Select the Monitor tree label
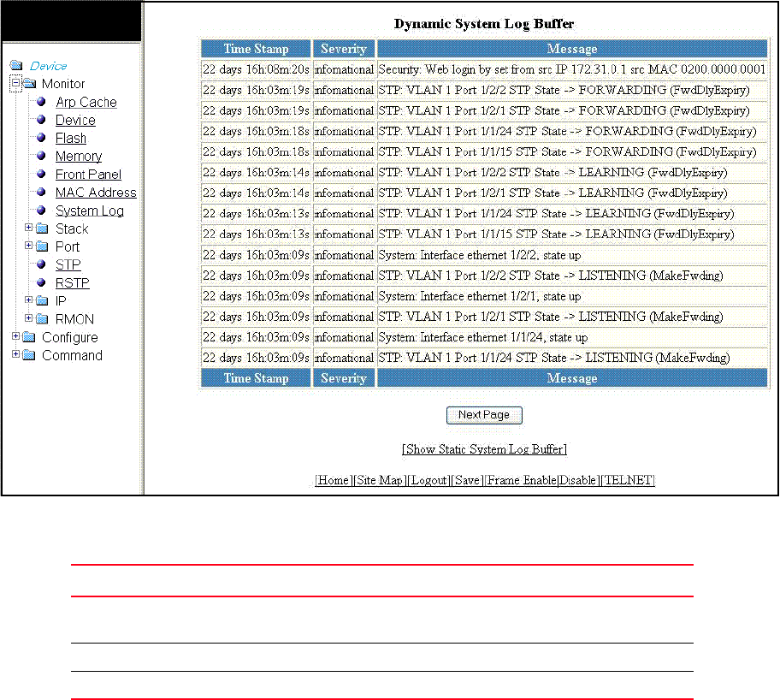 (63, 84)
